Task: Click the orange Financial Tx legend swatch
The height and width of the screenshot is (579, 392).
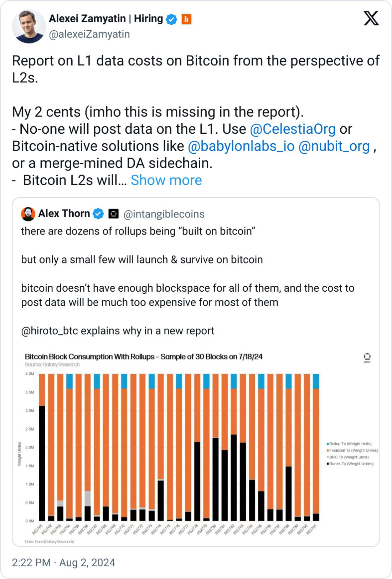Action: click(x=328, y=450)
